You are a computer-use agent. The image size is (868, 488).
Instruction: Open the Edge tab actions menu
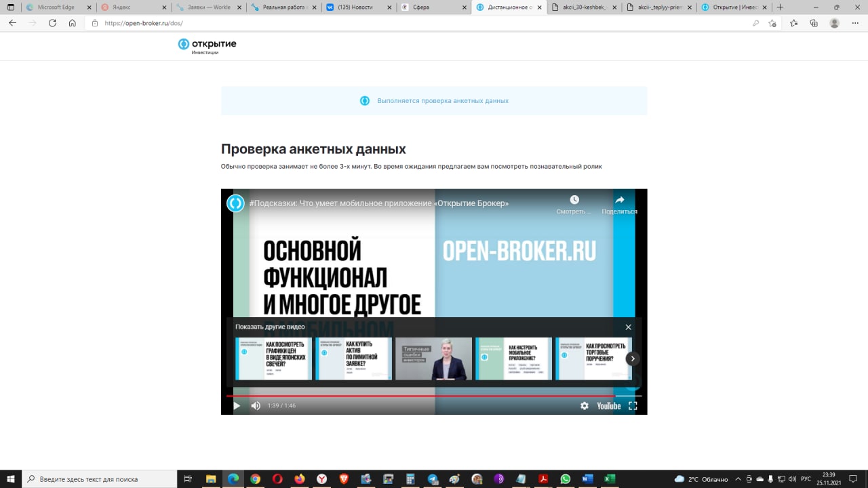coord(10,7)
